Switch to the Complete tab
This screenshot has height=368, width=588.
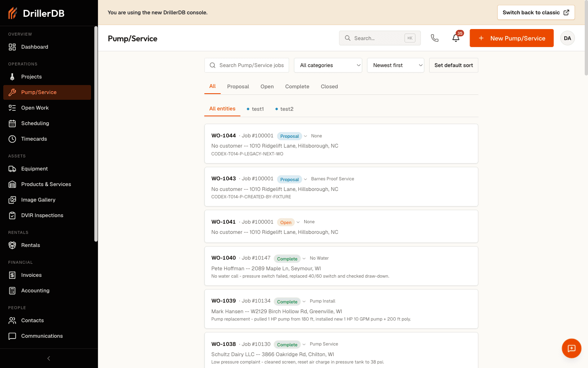(x=297, y=87)
